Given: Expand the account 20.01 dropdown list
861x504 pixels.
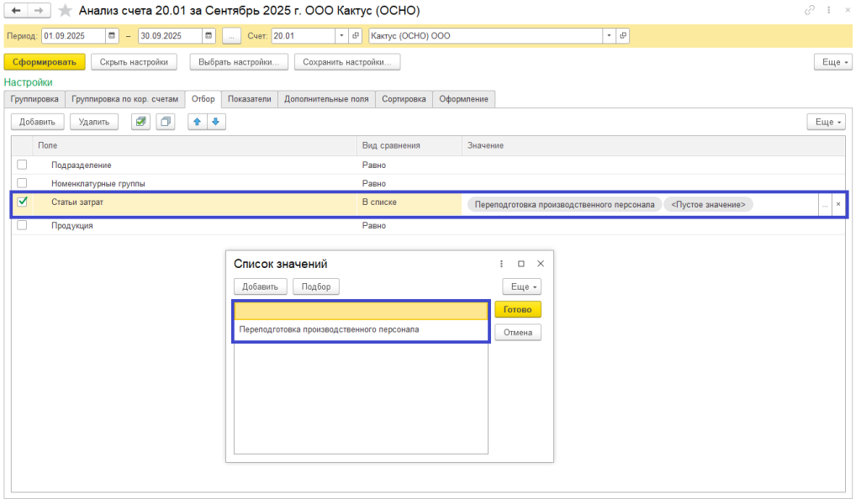Looking at the screenshot, I should pyautogui.click(x=341, y=36).
